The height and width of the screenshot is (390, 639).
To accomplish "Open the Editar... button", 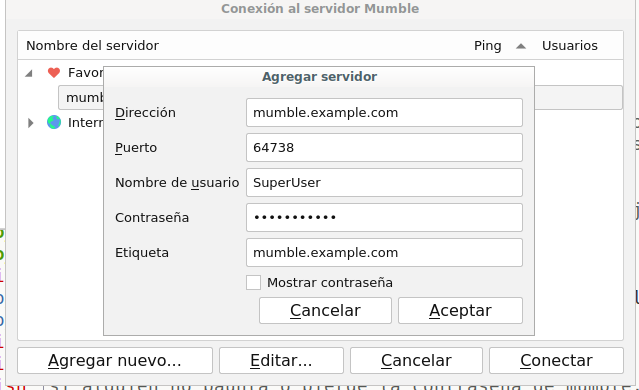I will point(281,361).
